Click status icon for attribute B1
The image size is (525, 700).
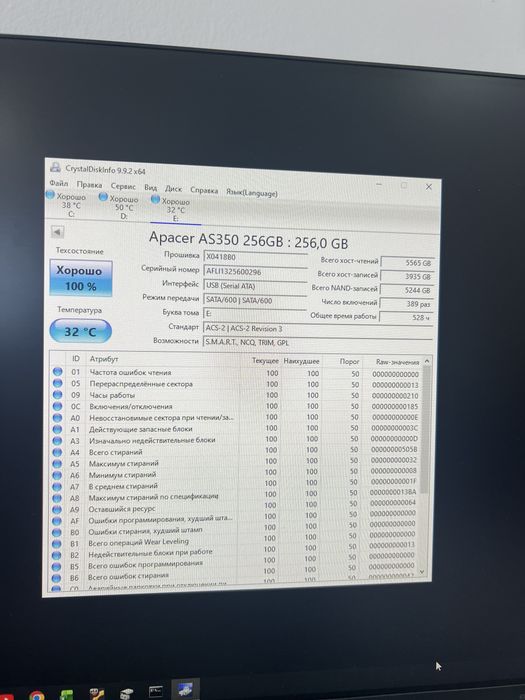[56, 544]
